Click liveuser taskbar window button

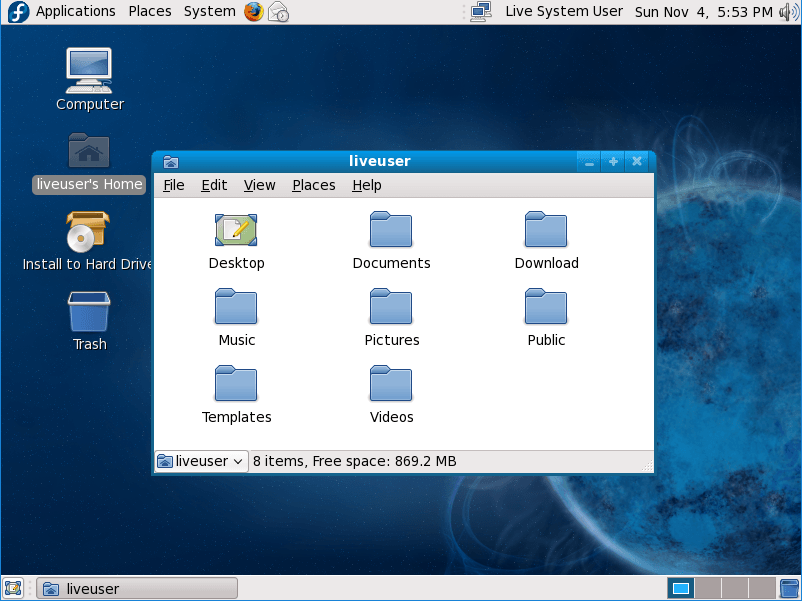tap(137, 589)
